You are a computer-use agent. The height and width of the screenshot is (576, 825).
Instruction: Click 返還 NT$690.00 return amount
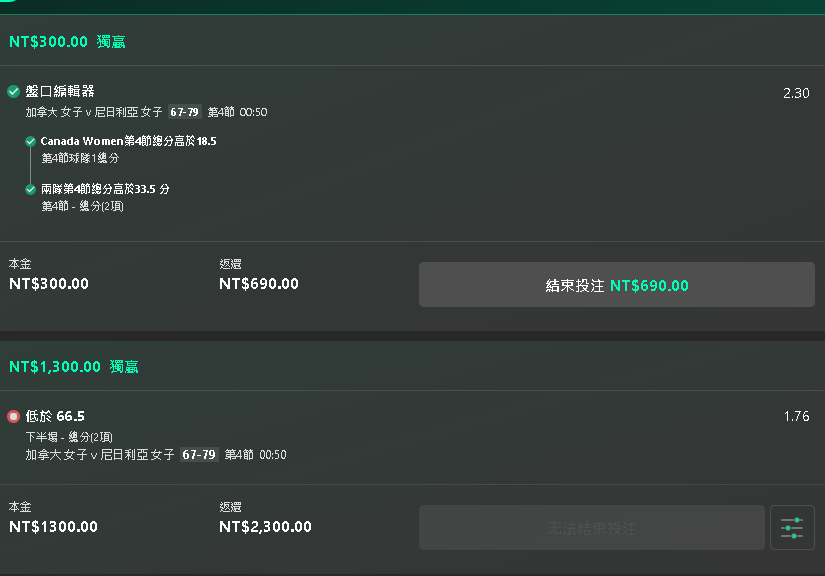click(x=259, y=284)
